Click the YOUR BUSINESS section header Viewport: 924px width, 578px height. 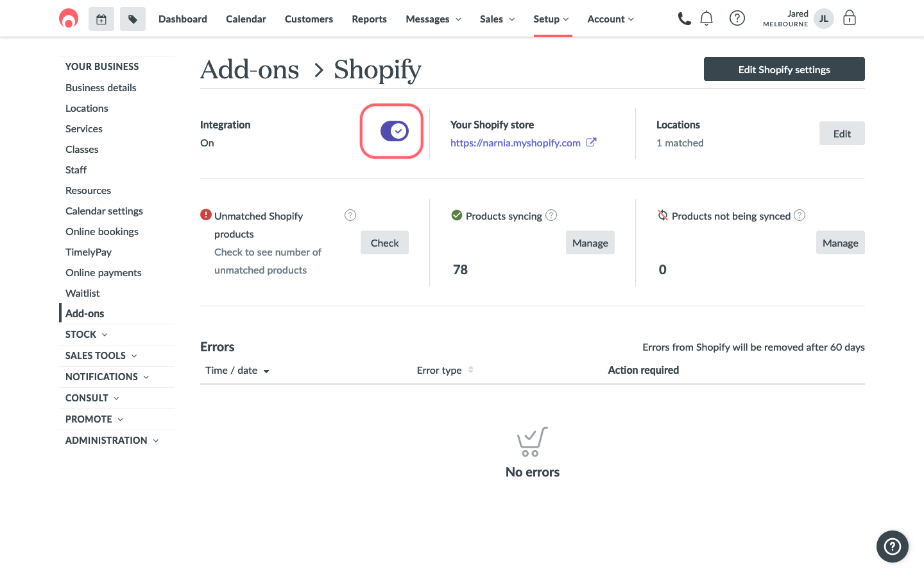tap(102, 67)
